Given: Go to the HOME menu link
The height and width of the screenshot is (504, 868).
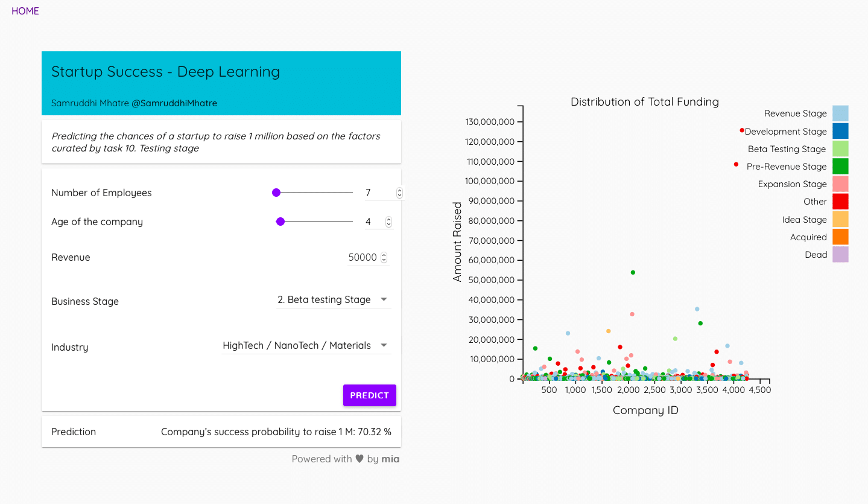Looking at the screenshot, I should coord(25,11).
